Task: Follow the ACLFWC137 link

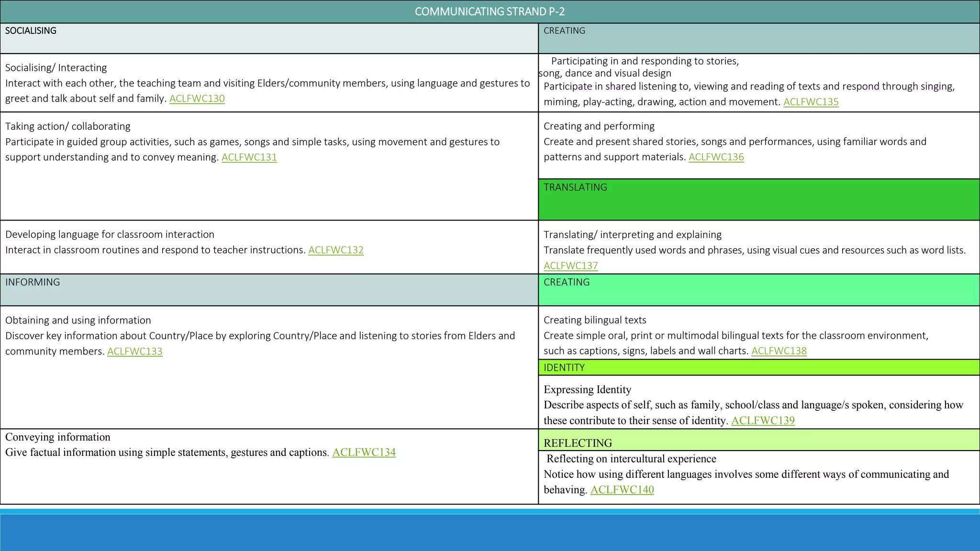Action: (x=570, y=266)
